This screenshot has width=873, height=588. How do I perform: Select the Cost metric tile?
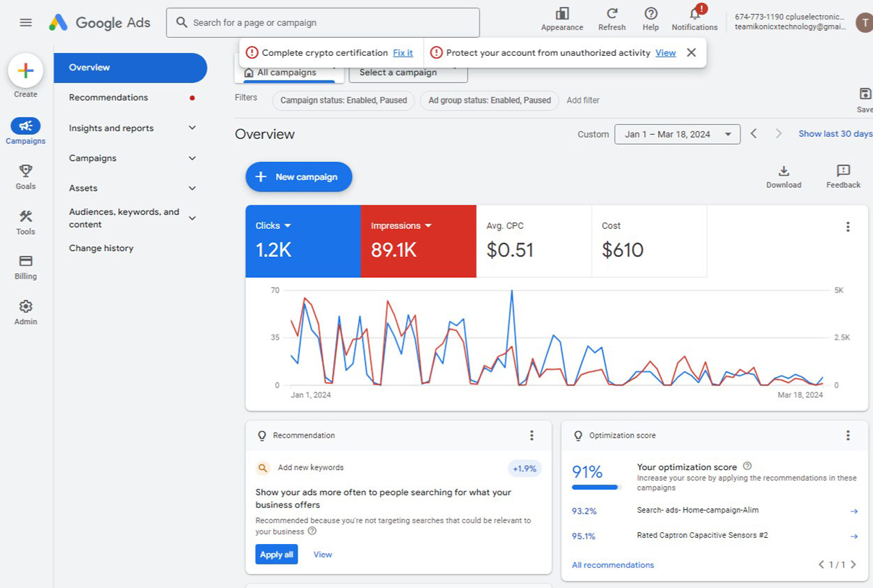coord(649,241)
